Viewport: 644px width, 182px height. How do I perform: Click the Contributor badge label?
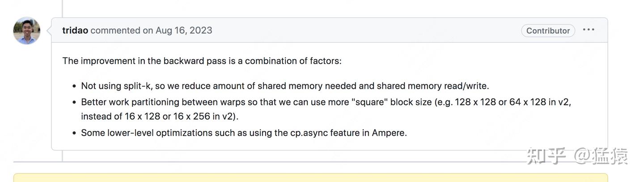(x=548, y=30)
